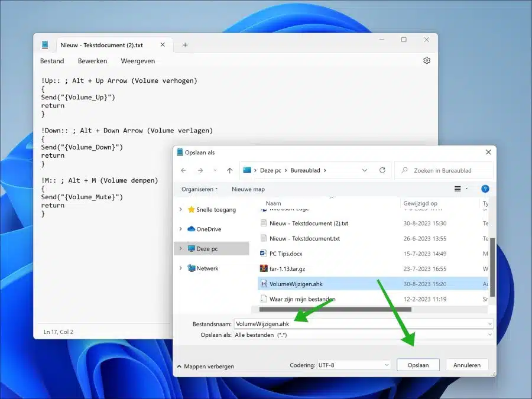The width and height of the screenshot is (532, 399).
Task: Click the horizontal scrollbar in file list
Action: tap(335, 309)
